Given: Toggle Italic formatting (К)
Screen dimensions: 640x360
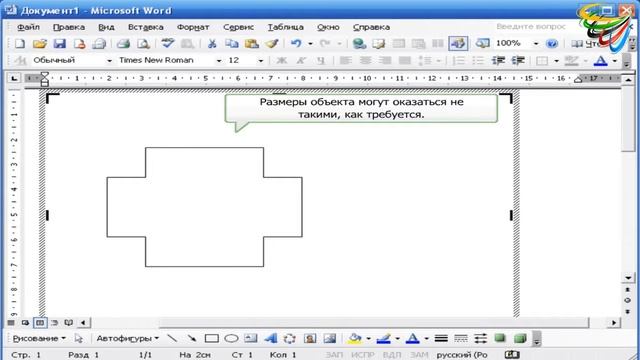Looking at the screenshot, I should click(x=301, y=60).
